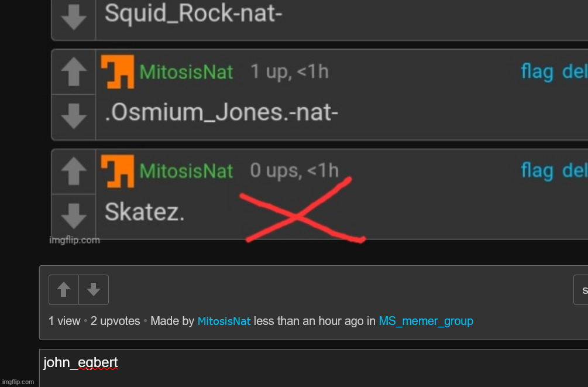Delete the Skatez. comment
The height and width of the screenshot is (387, 588).
tap(575, 171)
